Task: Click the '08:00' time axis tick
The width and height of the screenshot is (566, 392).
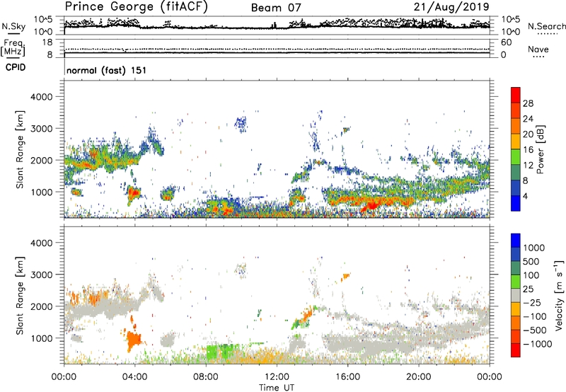Action: (206, 377)
